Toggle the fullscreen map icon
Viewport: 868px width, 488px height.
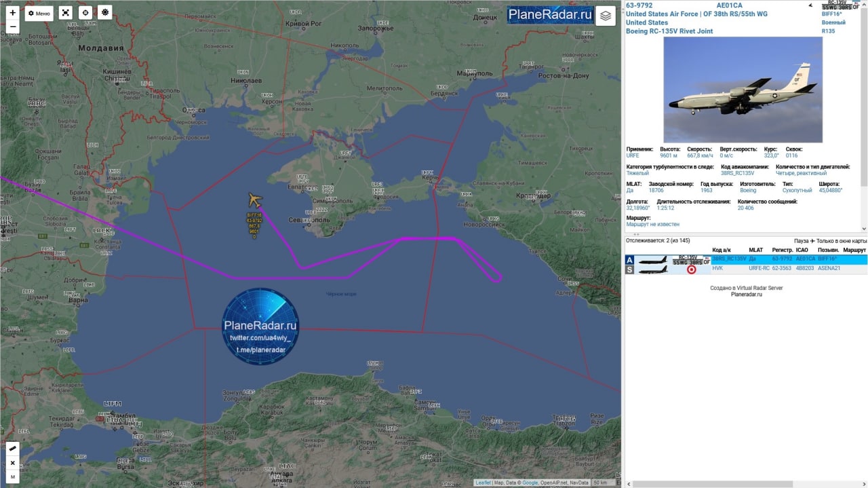(x=65, y=13)
